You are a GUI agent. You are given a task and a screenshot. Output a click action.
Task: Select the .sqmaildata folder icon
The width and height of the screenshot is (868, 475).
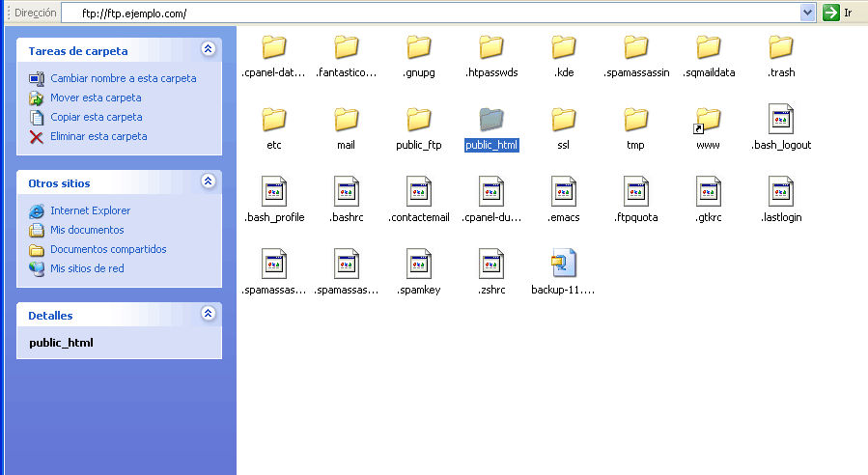709,47
